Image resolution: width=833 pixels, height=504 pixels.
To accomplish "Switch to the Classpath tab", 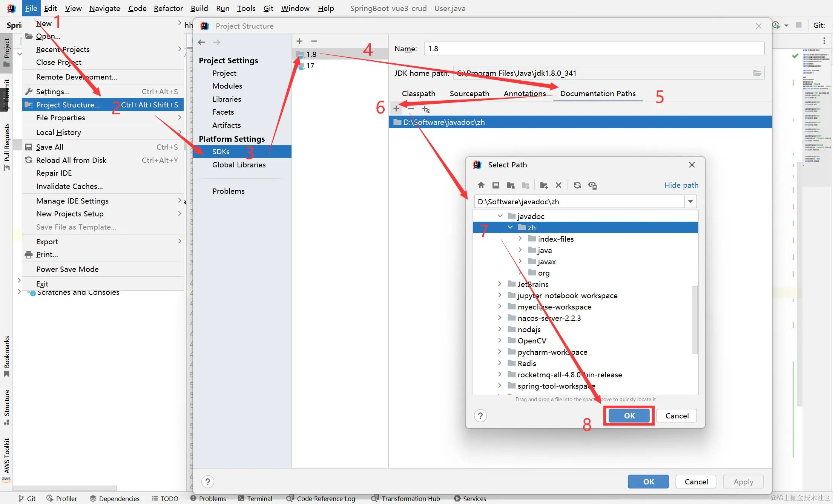I will pos(418,93).
